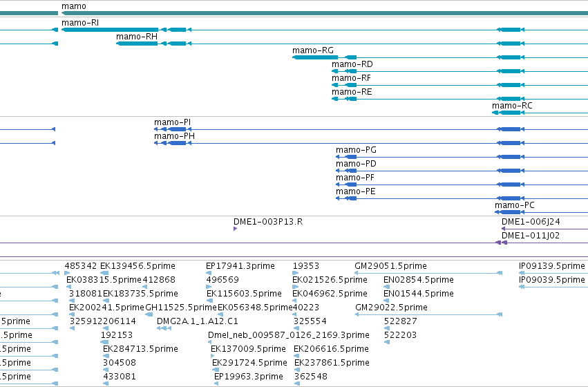Select the EK183735.5prime EST

140,294
